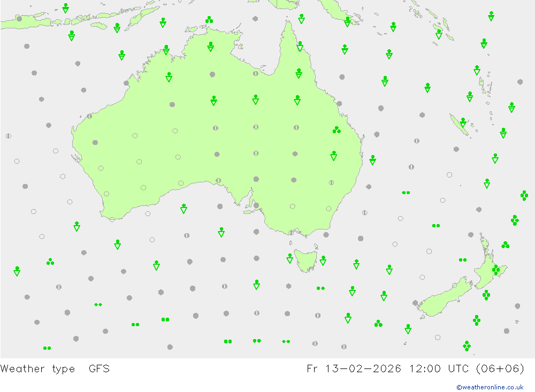Click the open circle on northern South Island, New Zealand
The height and width of the screenshot is (392, 535).
(x=454, y=285)
